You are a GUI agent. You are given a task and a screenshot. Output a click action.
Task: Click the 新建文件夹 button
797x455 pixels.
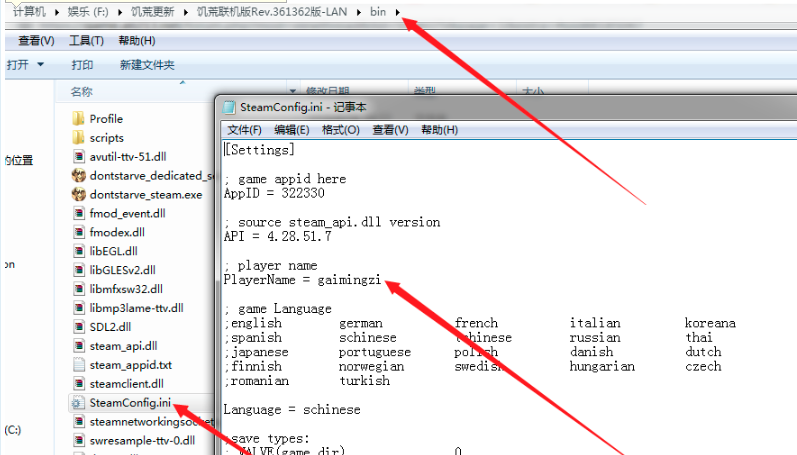point(147,65)
